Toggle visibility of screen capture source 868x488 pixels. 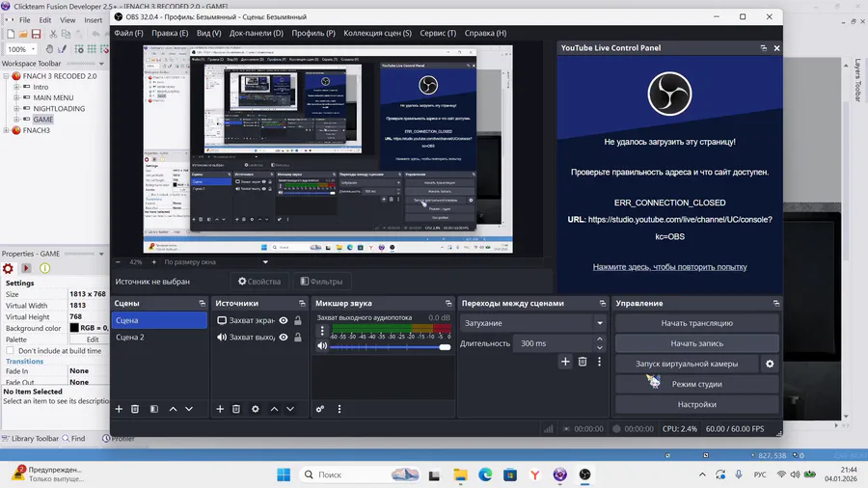click(284, 320)
